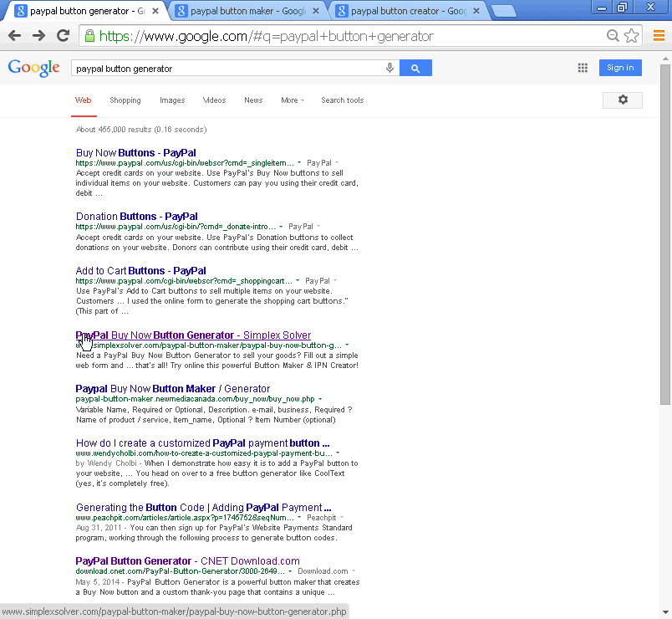The width and height of the screenshot is (672, 619).
Task: Click the blue search magnifier button
Action: point(415,68)
